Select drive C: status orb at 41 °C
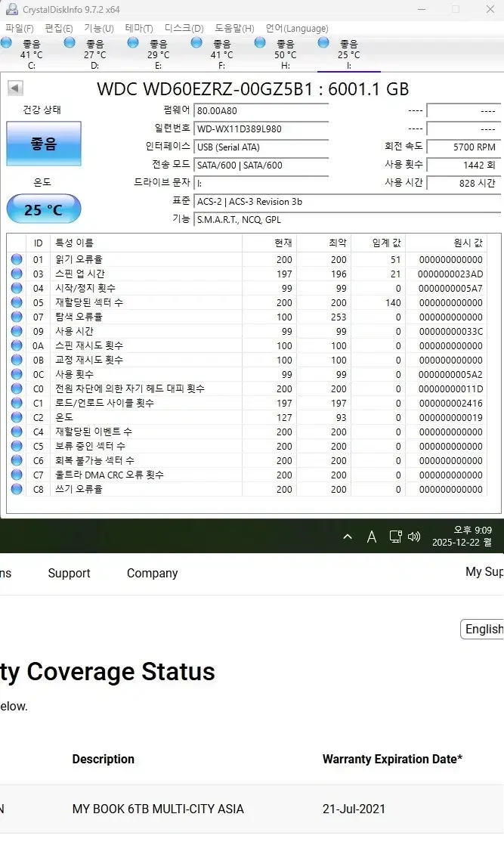 (x=7, y=42)
